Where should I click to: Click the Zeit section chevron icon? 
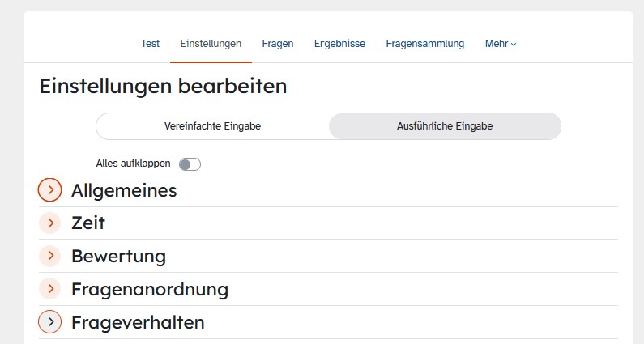pos(49,223)
